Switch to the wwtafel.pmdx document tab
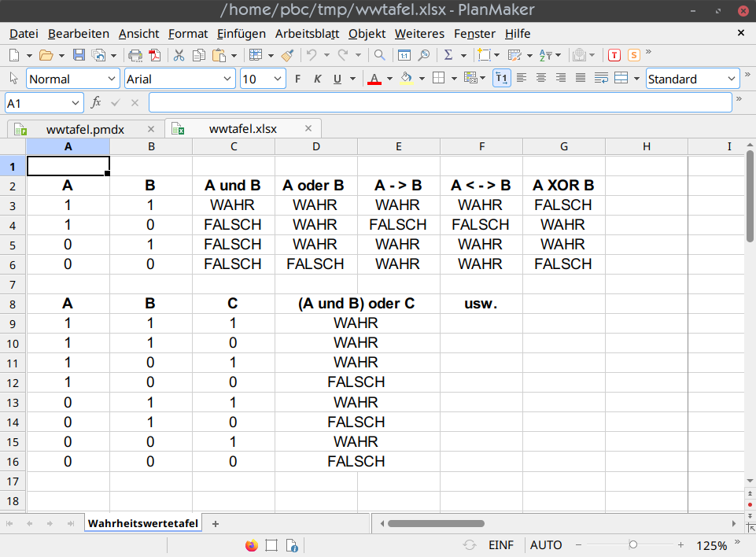This screenshot has height=557, width=756. [85, 129]
